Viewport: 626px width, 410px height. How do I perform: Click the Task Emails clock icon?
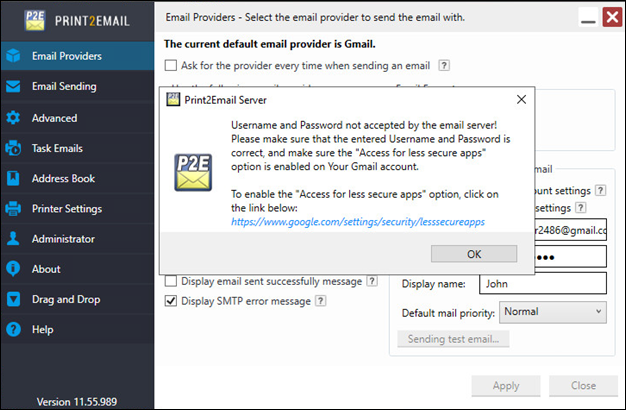point(13,148)
